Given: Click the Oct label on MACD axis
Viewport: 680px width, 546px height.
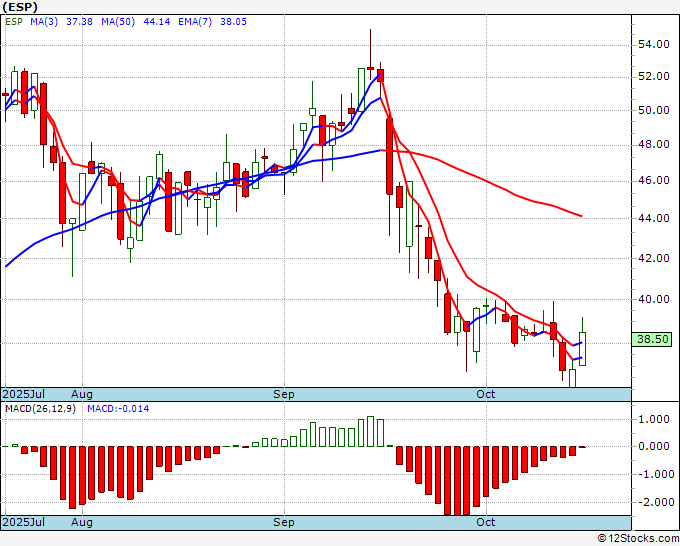Looking at the screenshot, I should pos(485,522).
